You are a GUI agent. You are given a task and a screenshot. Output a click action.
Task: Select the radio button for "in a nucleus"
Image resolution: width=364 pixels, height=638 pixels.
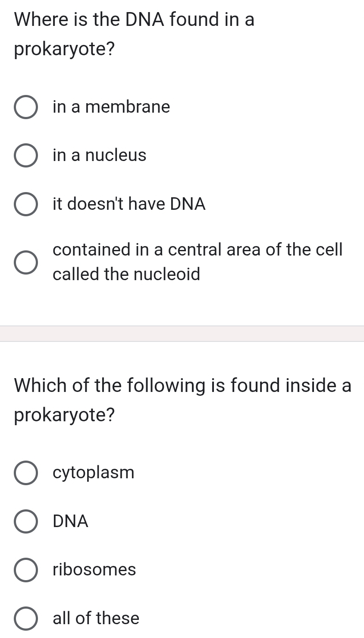tap(26, 156)
